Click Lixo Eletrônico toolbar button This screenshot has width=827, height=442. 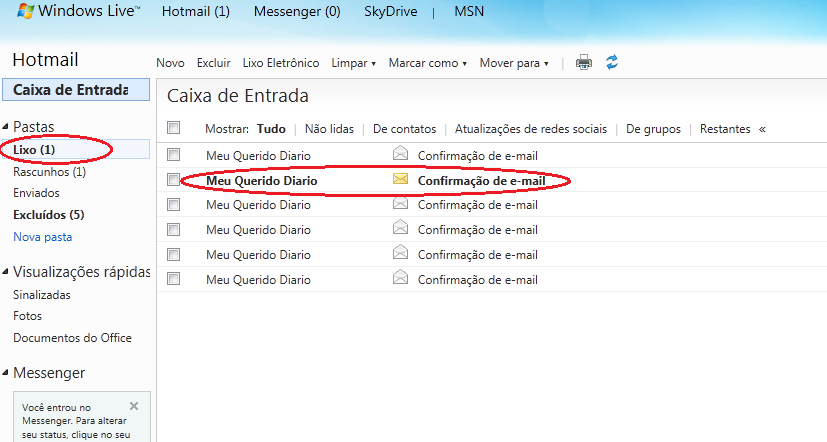(x=281, y=63)
